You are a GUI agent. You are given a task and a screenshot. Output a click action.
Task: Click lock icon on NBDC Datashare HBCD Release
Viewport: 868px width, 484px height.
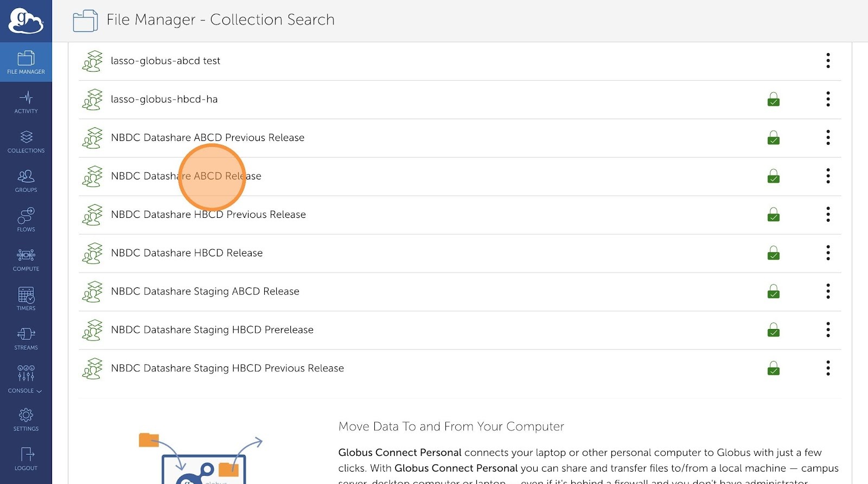(x=774, y=253)
